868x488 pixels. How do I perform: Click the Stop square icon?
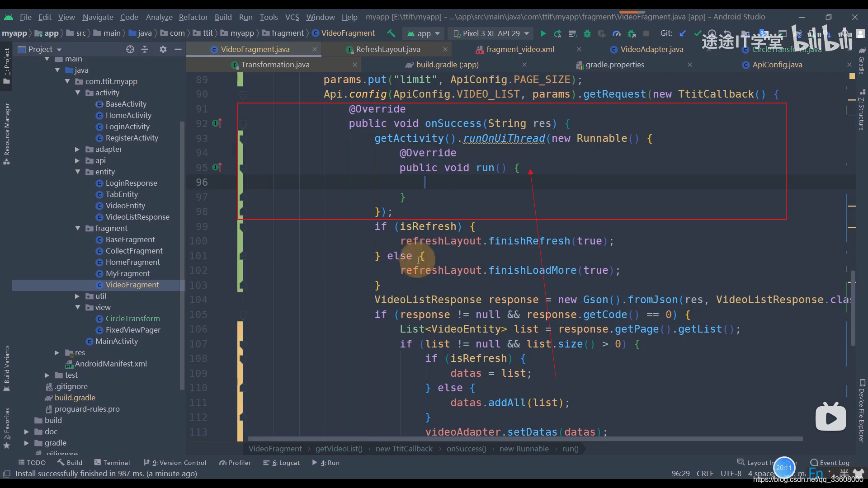pos(646,33)
